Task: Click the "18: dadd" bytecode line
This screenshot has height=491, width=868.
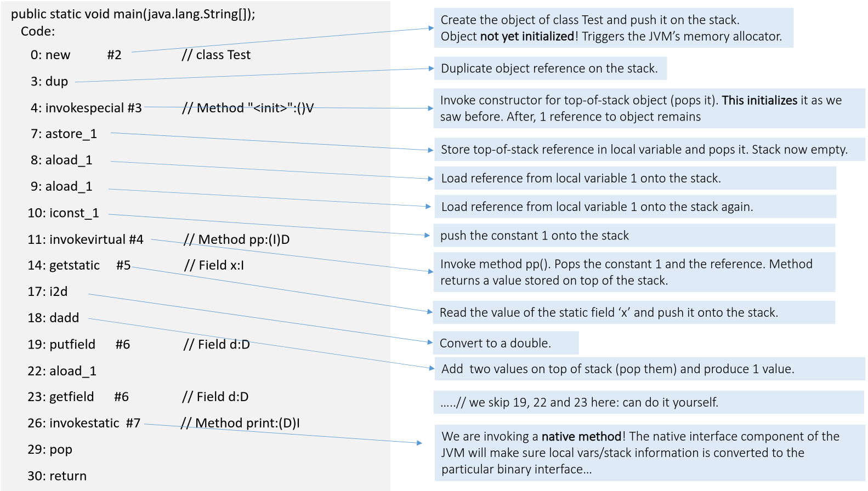Action: tap(53, 318)
